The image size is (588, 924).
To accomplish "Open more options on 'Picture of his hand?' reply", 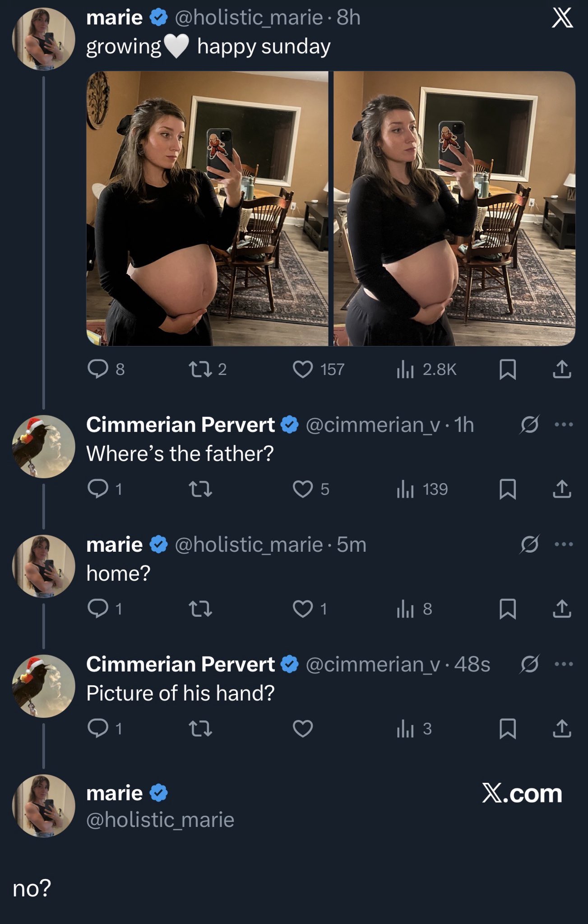I will 564,664.
